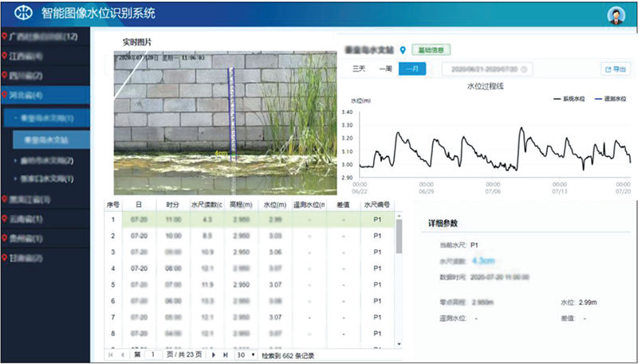Jump to last page using pagination icon
Image resolution: width=638 pixels, height=364 pixels.
point(226,354)
